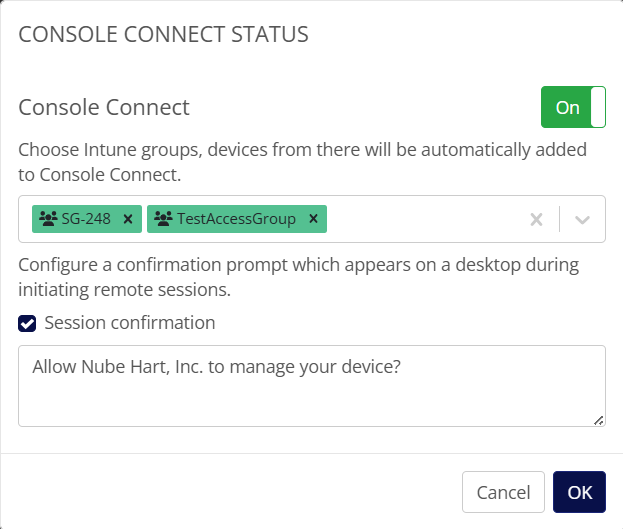The height and width of the screenshot is (529, 623).
Task: Click the Console Connect Status title
Action: coord(164,34)
